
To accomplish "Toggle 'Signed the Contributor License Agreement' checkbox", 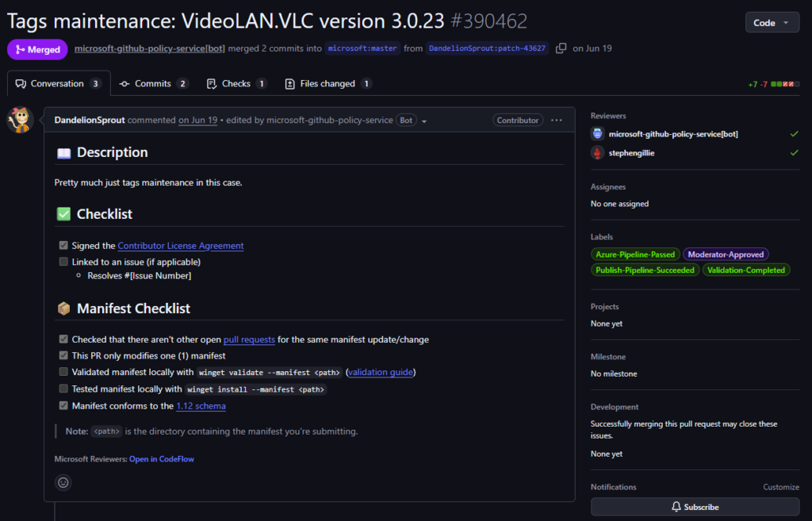I will (63, 246).
